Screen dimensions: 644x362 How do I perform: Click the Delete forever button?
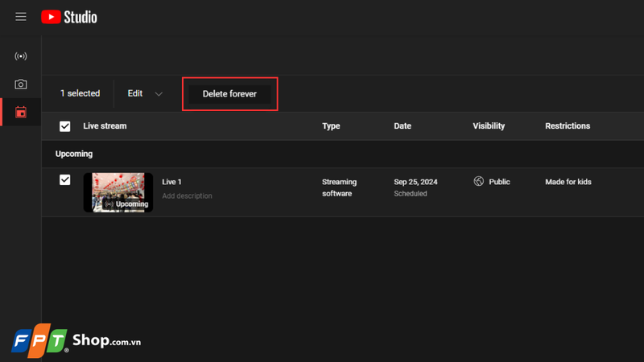229,94
